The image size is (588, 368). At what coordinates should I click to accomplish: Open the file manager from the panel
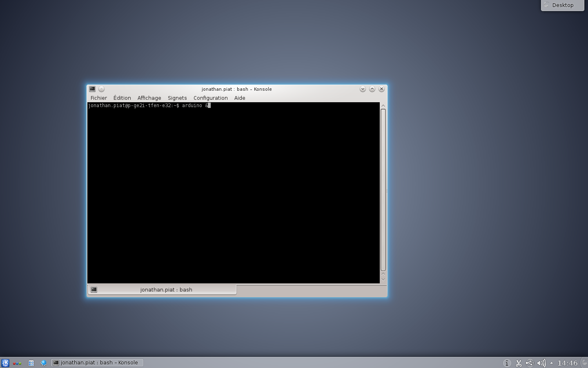point(31,363)
